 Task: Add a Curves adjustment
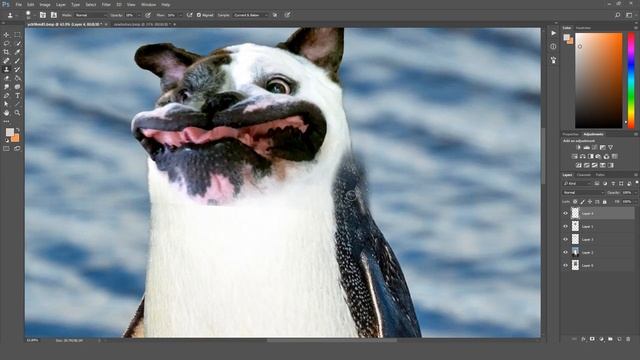pyautogui.click(x=595, y=147)
